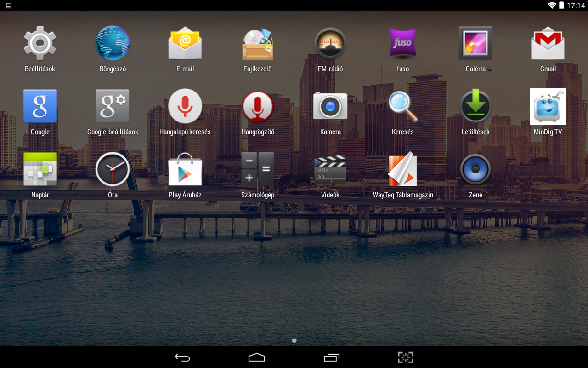Tap the picture notification icon

pyautogui.click(x=9, y=6)
